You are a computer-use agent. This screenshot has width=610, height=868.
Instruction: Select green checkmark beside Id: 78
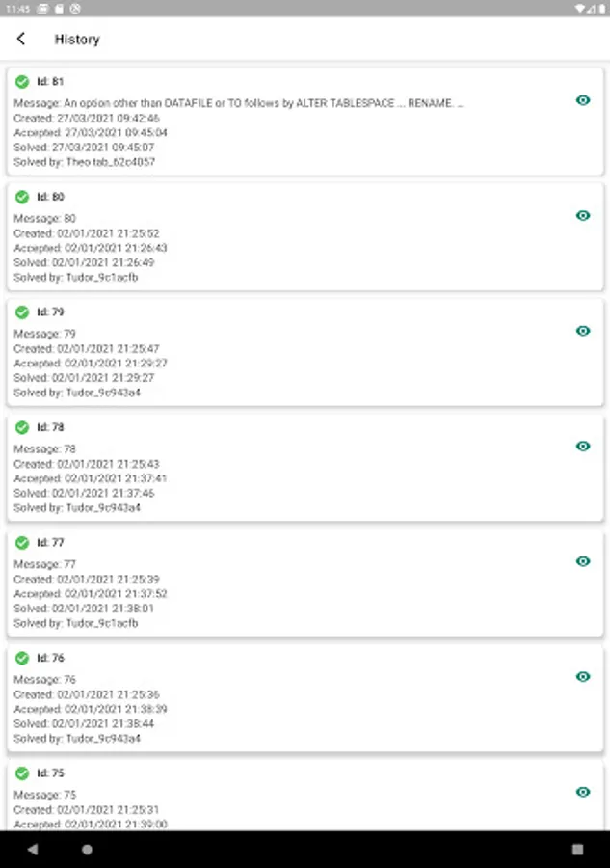22,427
